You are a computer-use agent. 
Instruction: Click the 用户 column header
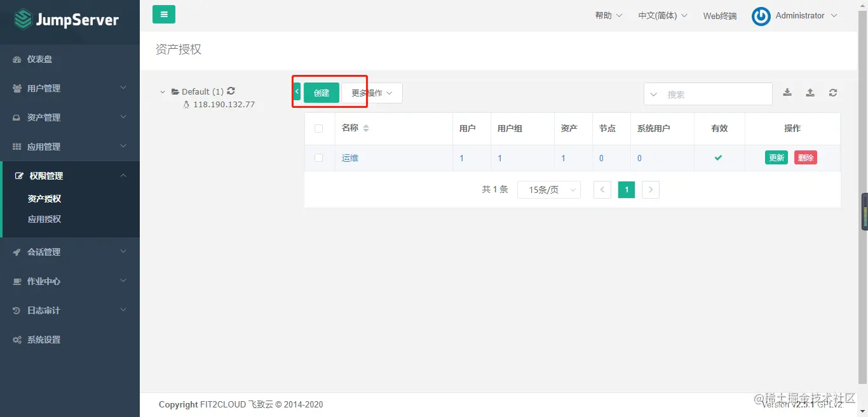[468, 128]
